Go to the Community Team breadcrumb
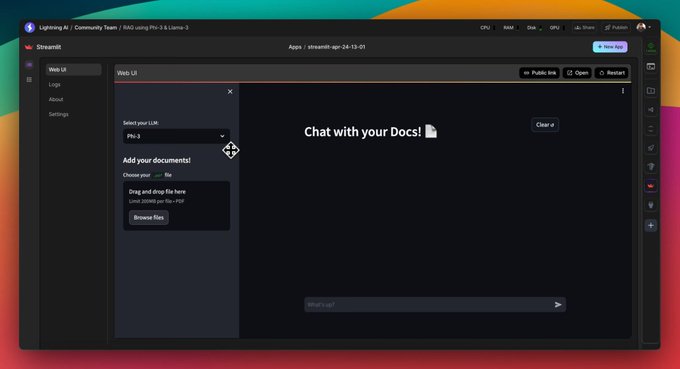Image resolution: width=680 pixels, height=369 pixels. click(95, 27)
